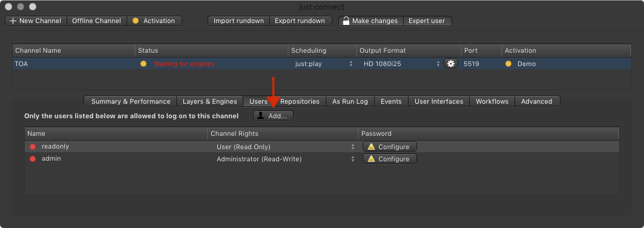Change Channel Rights for readonly user

tap(285, 147)
